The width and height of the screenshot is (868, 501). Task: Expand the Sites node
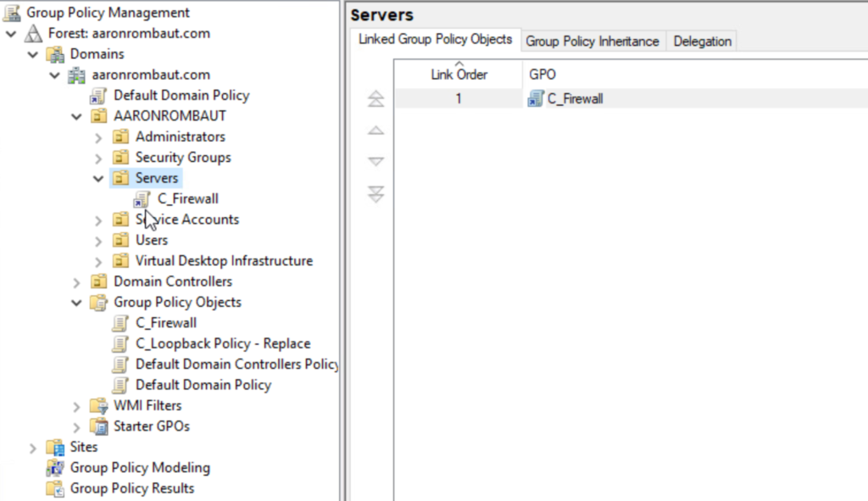[x=33, y=448]
